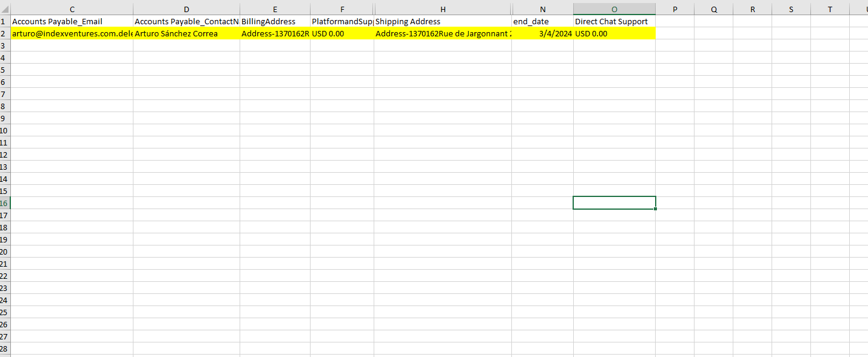Click the Rue de Jargonnant shipping address cell
The width and height of the screenshot is (868, 357).
tap(443, 33)
